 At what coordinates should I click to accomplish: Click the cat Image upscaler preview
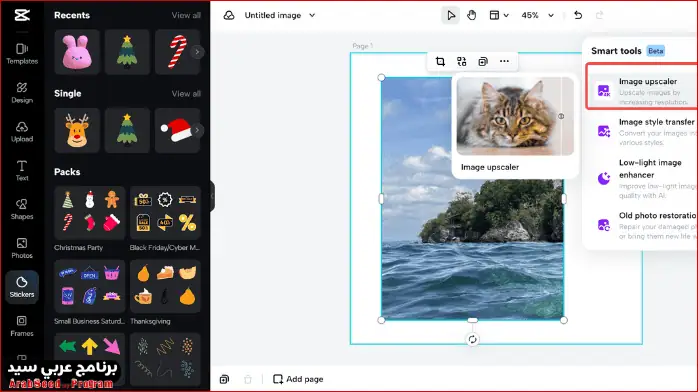(x=515, y=117)
